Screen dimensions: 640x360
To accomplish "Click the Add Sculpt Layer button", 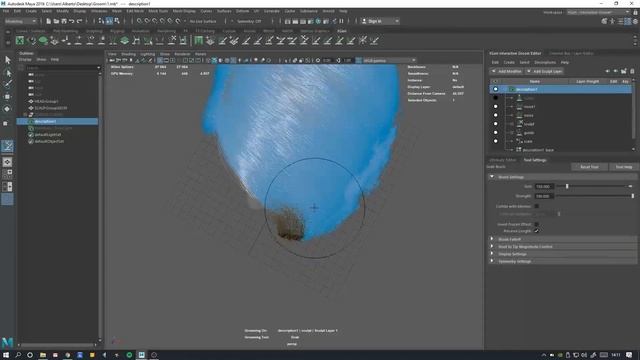I will click(x=545, y=71).
